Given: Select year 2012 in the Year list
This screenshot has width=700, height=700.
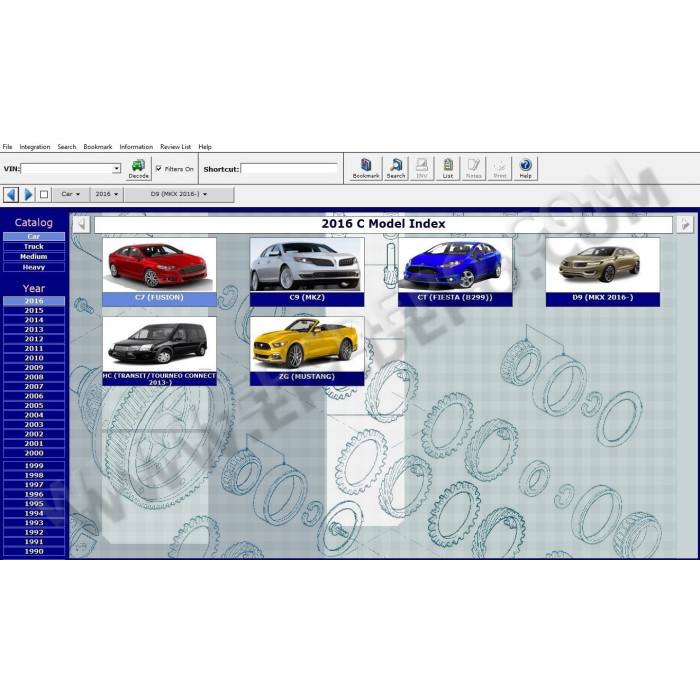Looking at the screenshot, I should 34,339.
